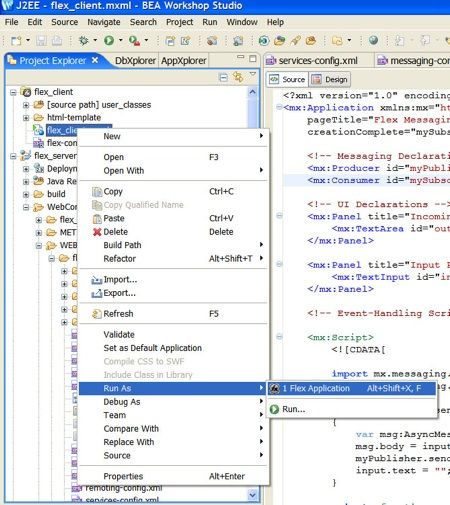Click the External Tools run icon
Image resolution: width=450 pixels, height=505 pixels.
(134, 41)
